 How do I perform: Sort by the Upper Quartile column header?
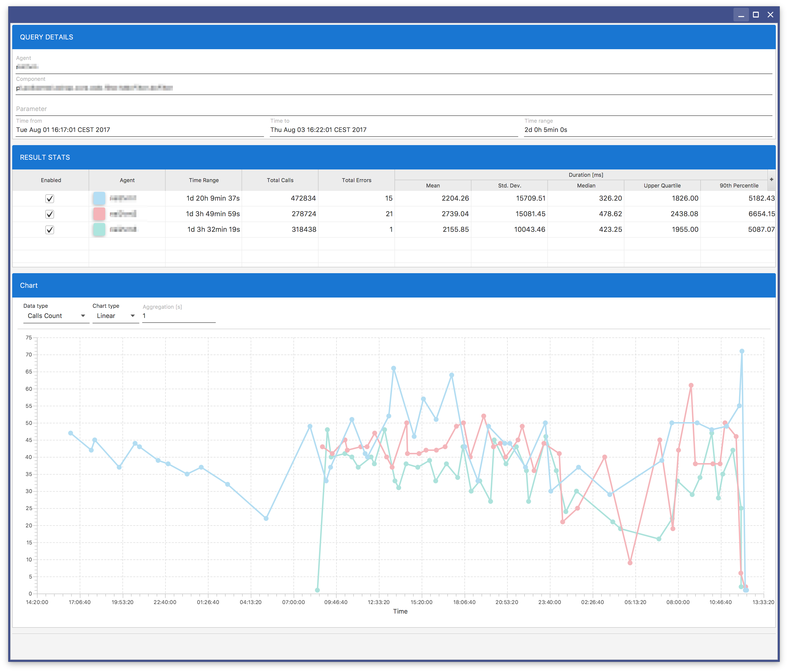tap(663, 186)
